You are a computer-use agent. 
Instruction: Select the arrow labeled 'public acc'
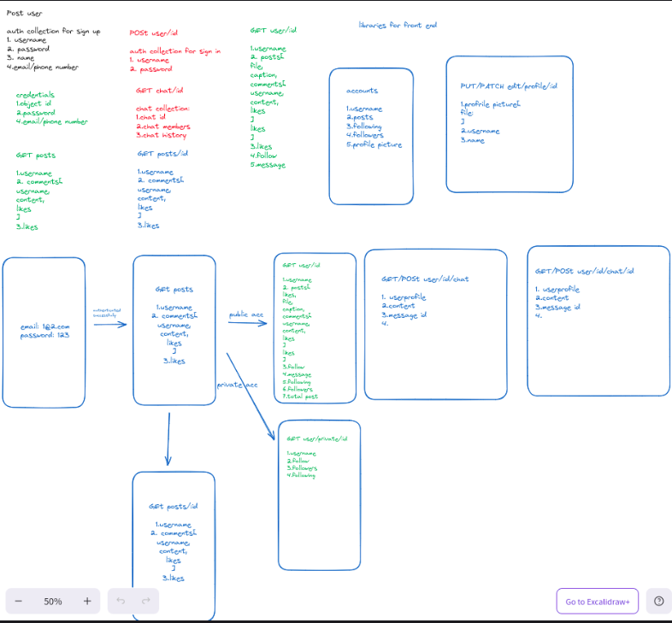[x=248, y=325]
